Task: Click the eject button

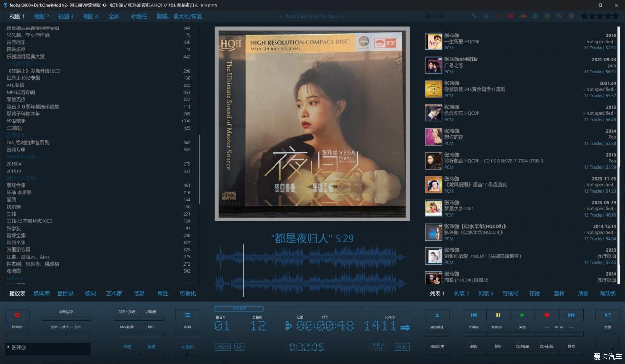Action: [437, 315]
